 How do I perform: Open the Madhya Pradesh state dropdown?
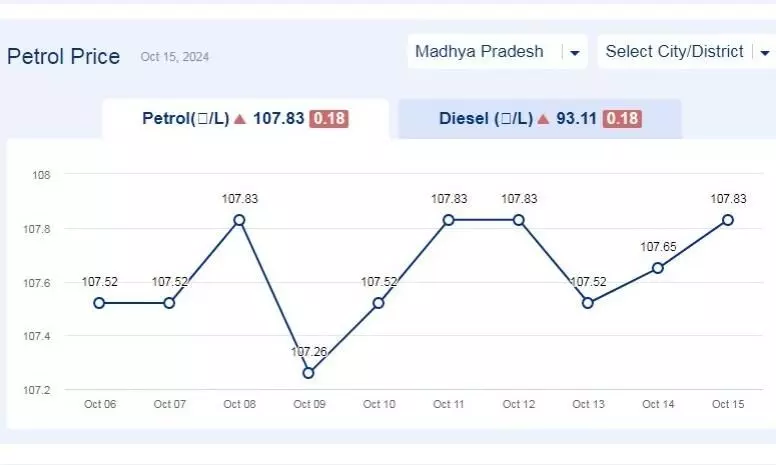[x=497, y=51]
